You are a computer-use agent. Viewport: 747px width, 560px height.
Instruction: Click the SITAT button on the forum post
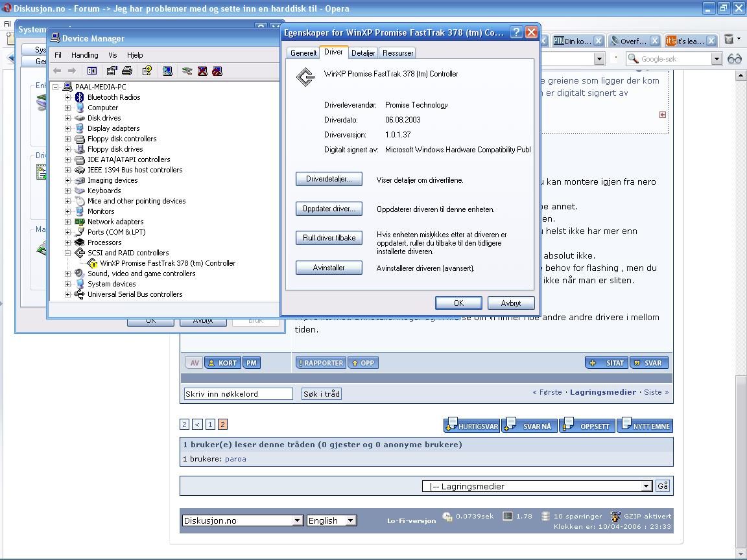(606, 363)
